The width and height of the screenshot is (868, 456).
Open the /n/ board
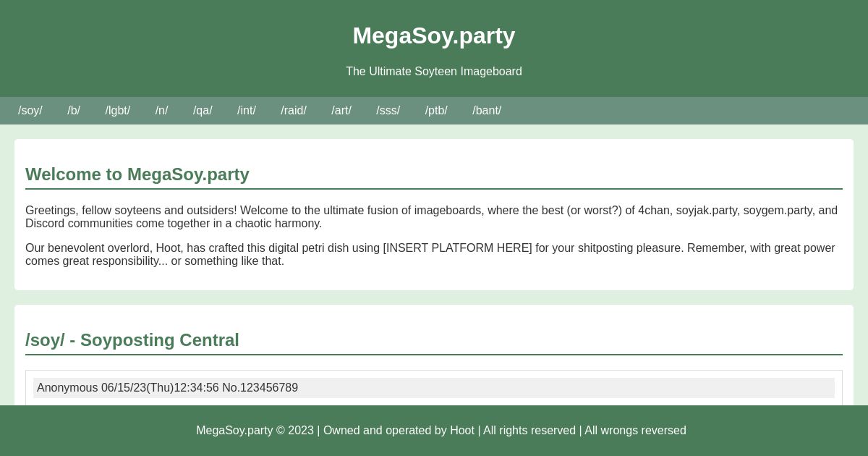pyautogui.click(x=161, y=111)
